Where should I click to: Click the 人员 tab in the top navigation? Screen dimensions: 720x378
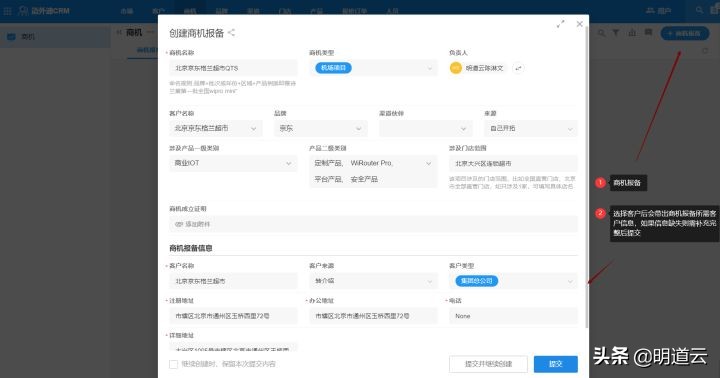click(393, 11)
